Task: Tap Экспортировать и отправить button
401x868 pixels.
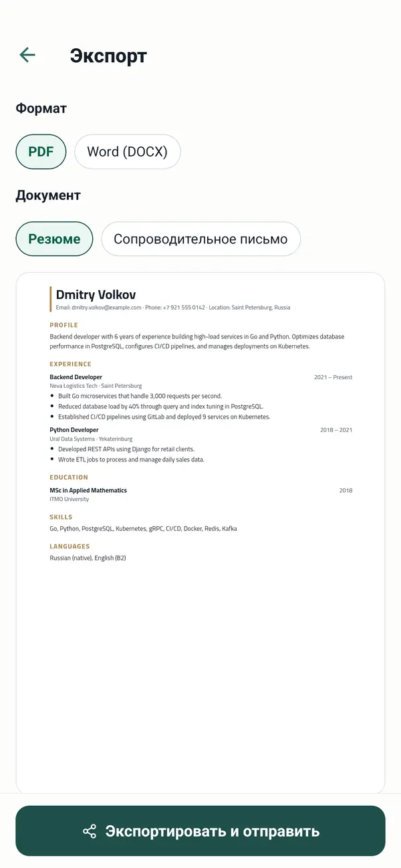Action: 200,831
